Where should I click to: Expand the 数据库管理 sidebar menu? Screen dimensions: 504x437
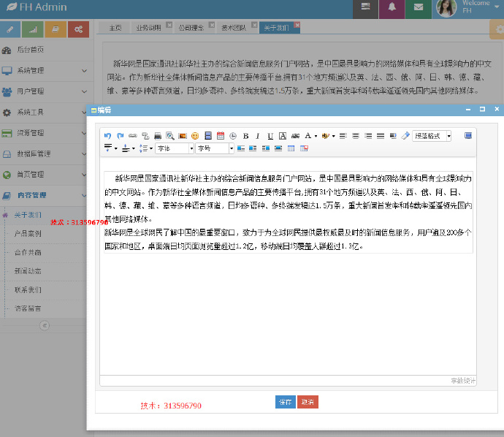pos(43,153)
